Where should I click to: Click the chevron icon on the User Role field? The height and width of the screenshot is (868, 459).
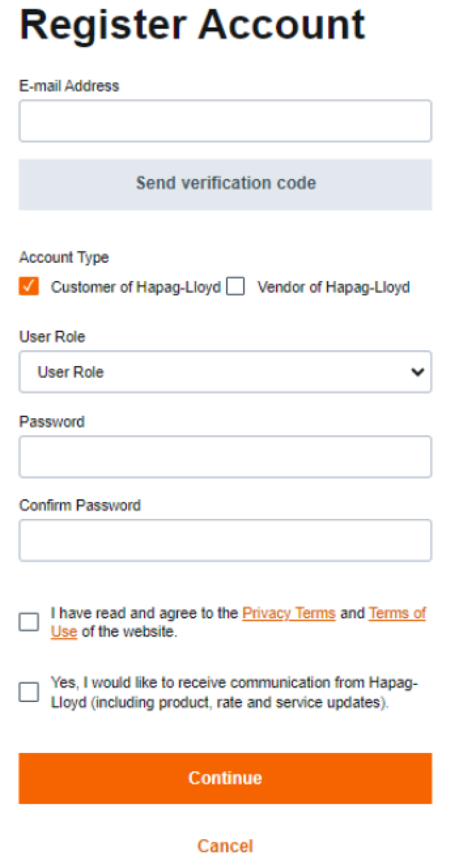click(418, 372)
